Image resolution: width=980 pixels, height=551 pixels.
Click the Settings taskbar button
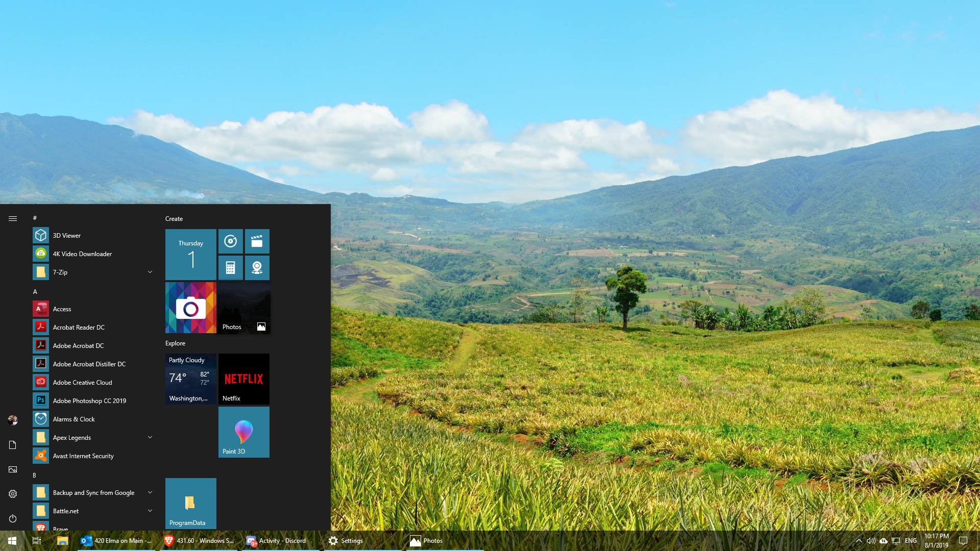[x=346, y=540]
